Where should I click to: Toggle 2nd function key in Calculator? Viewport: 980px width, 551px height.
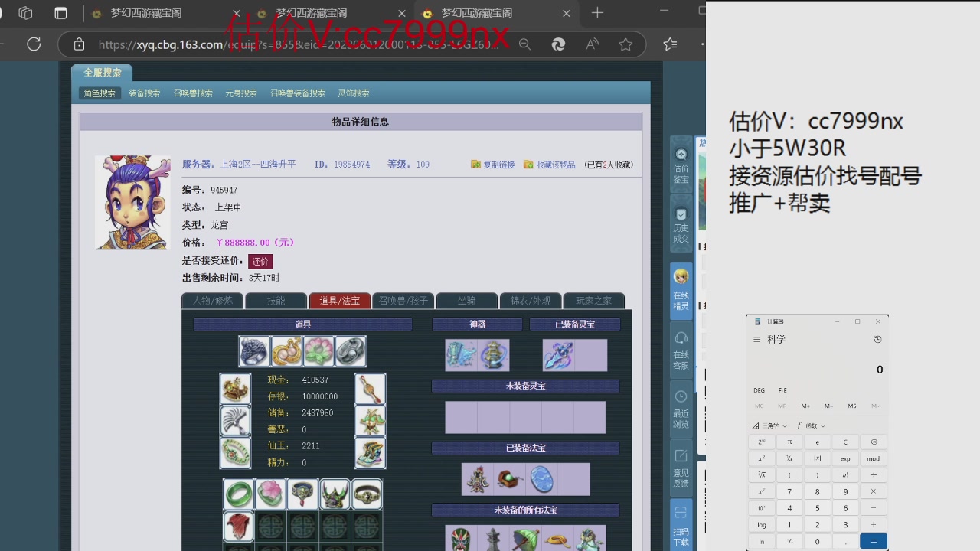point(762,442)
